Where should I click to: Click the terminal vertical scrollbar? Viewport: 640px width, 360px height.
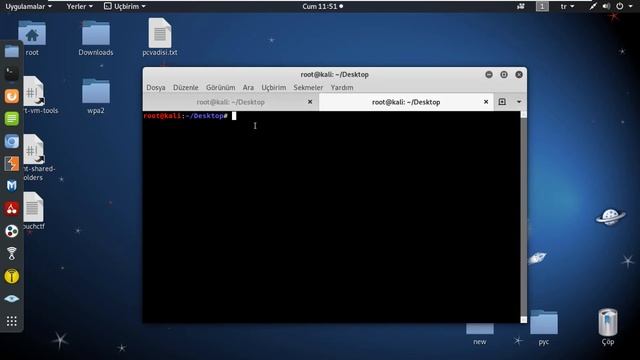(524, 217)
